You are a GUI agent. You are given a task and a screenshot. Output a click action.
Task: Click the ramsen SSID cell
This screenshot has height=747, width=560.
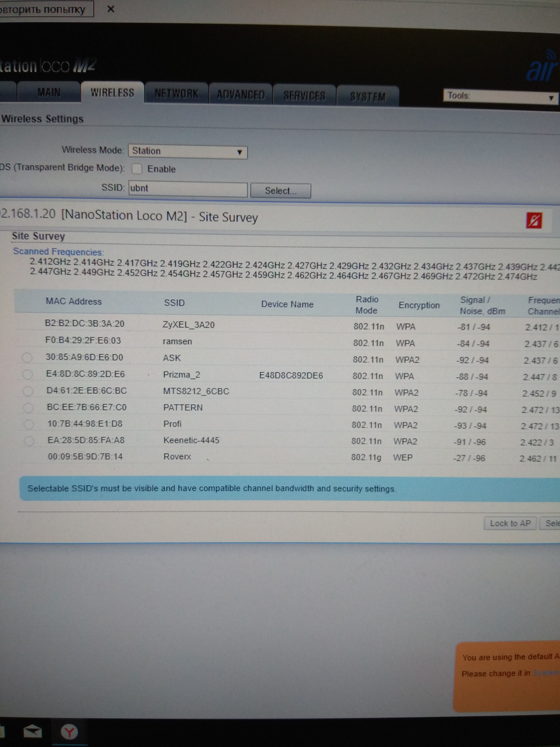[177, 341]
